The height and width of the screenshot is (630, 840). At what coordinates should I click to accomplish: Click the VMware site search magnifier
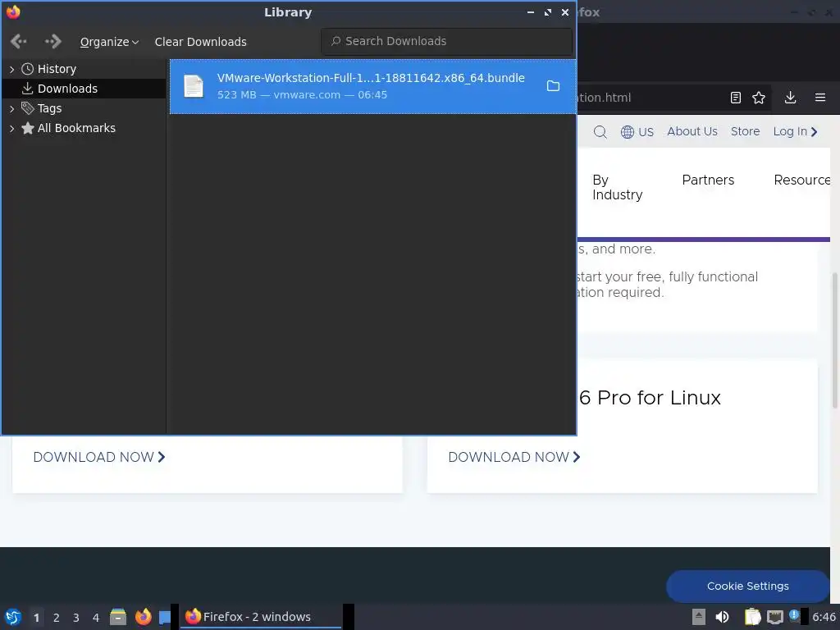click(600, 132)
